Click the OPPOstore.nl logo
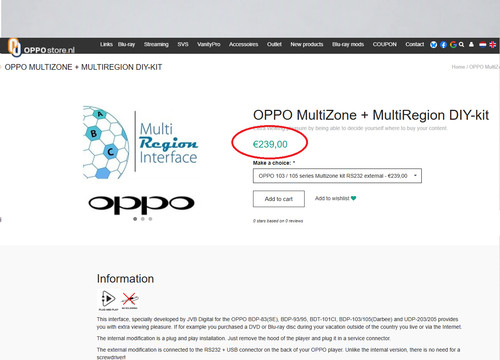Image resolution: width=500 pixels, height=360 pixels. (x=41, y=47)
